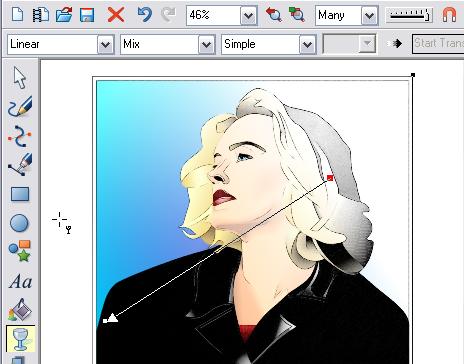Open the Many quality dropdown
Screen dimensions: 464x364
tap(369, 15)
